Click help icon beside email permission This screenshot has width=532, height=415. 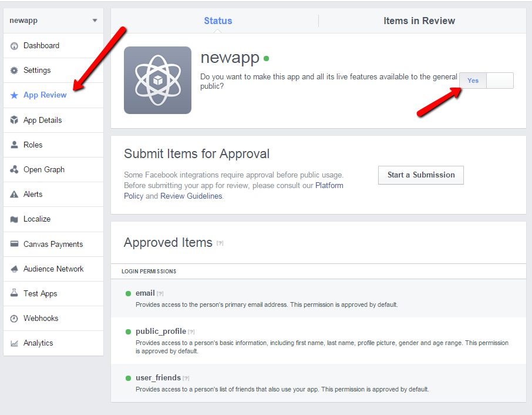point(160,294)
